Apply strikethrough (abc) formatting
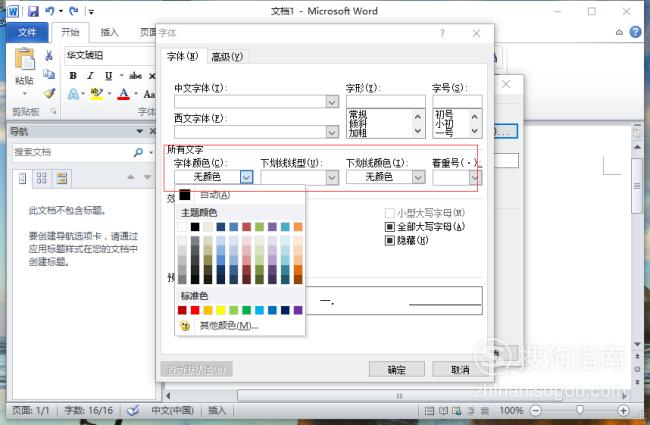This screenshot has height=425, width=650. pyautogui.click(x=135, y=75)
